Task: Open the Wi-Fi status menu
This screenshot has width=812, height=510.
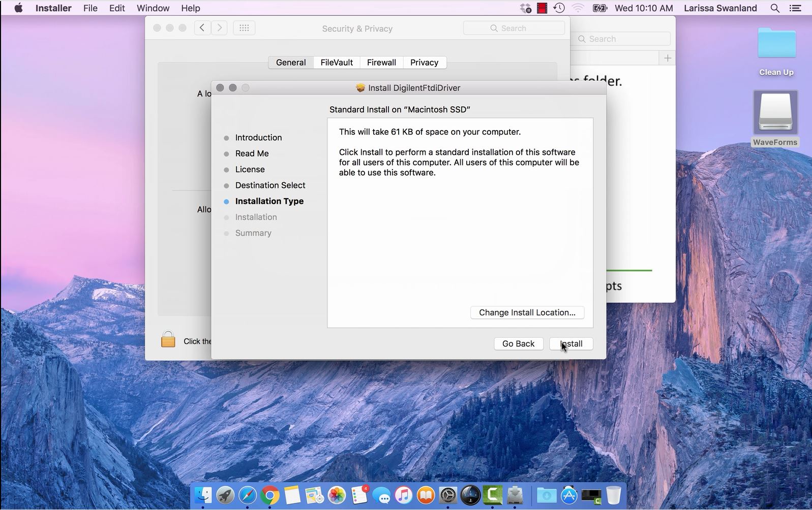Action: pyautogui.click(x=578, y=8)
